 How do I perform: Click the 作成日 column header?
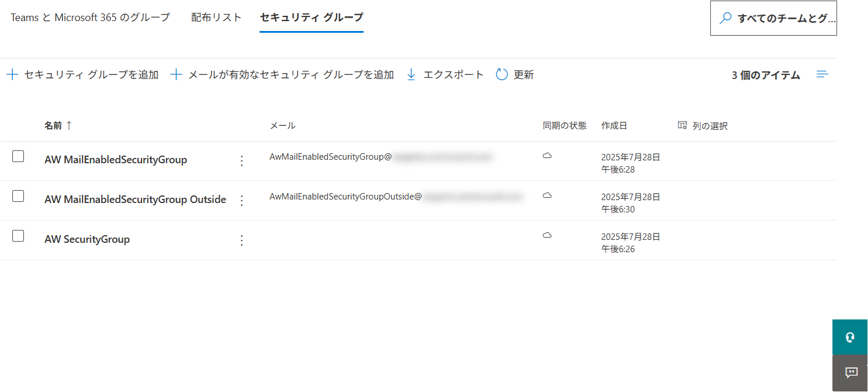pyautogui.click(x=614, y=126)
